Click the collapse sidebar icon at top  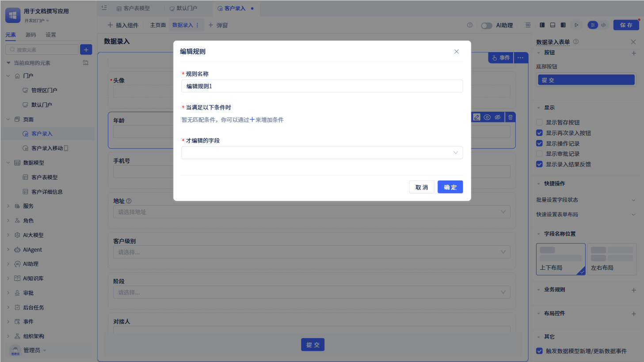tap(104, 8)
